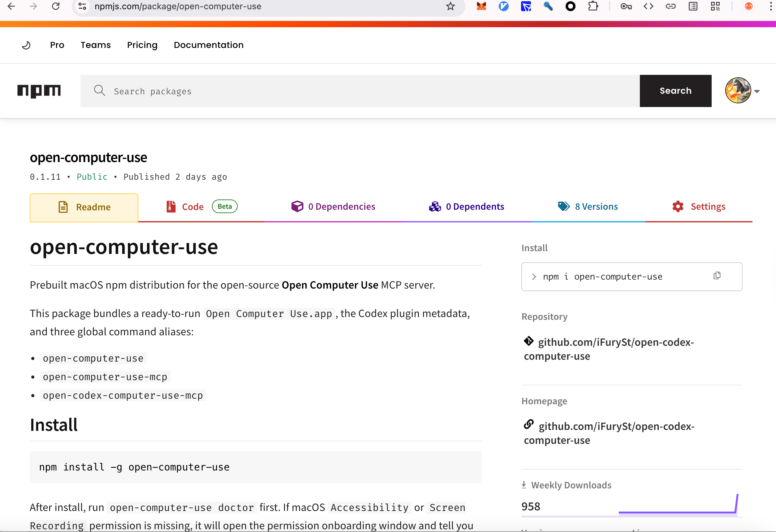Switch to the Code tab
This screenshot has width=776, height=532.
tap(193, 207)
